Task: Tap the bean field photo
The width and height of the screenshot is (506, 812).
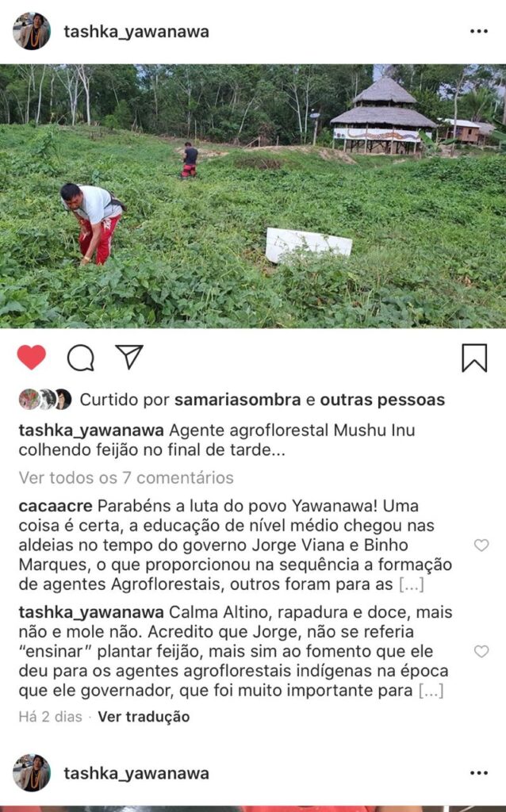Action: 253,196
